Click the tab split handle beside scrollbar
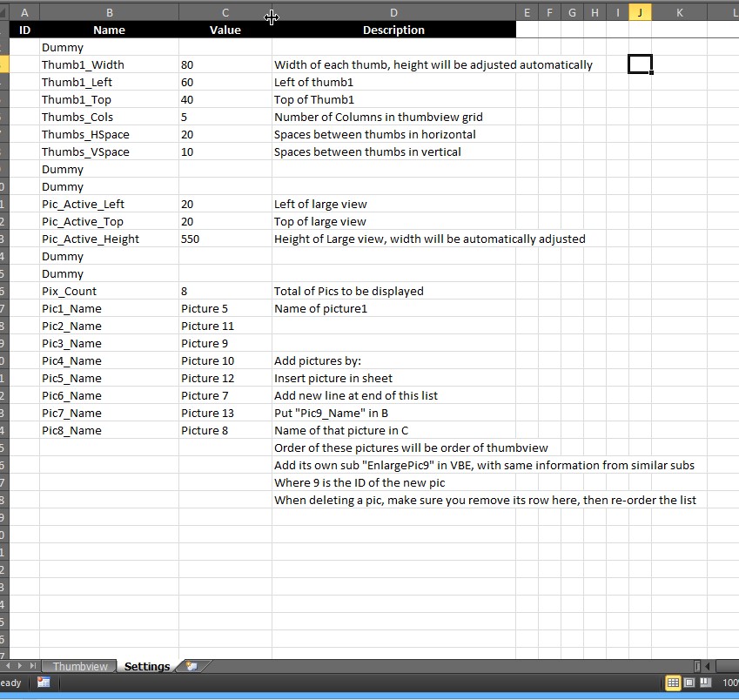739x700 pixels. (697, 666)
